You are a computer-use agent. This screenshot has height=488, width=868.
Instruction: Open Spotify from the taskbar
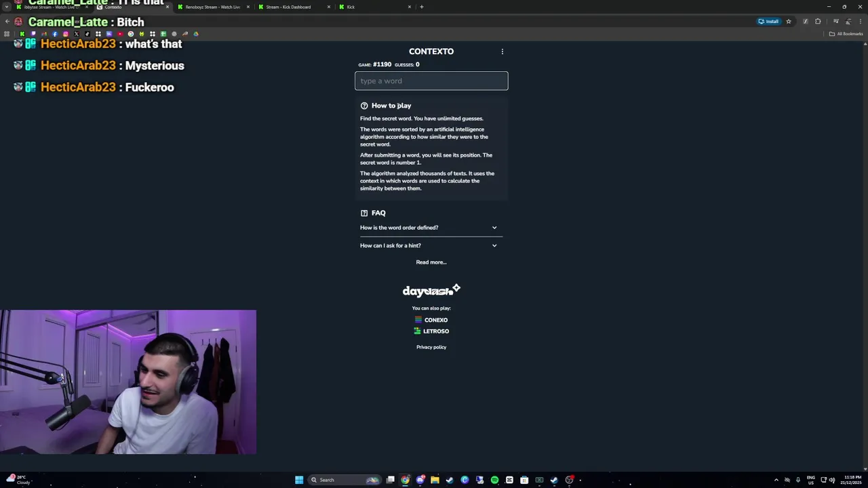coord(494,480)
